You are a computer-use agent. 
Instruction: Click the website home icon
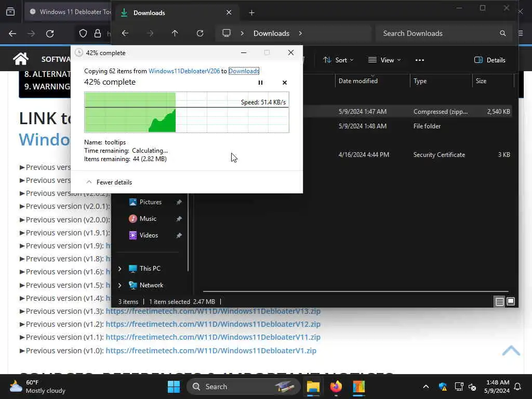[20, 59]
